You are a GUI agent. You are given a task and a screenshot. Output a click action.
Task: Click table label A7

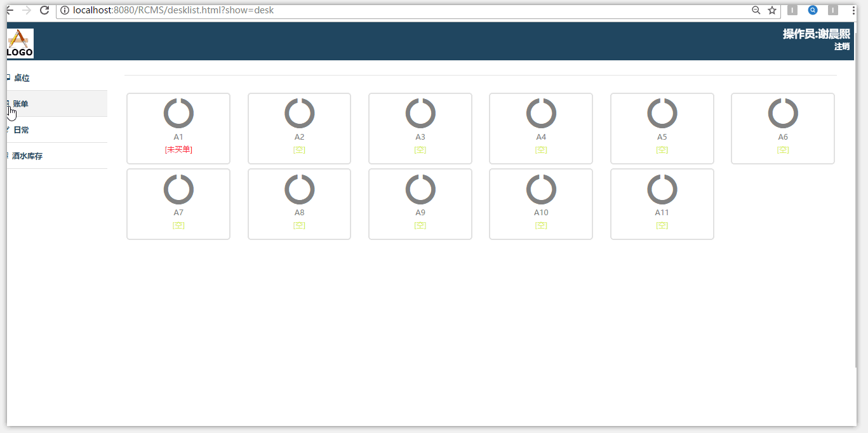click(178, 213)
